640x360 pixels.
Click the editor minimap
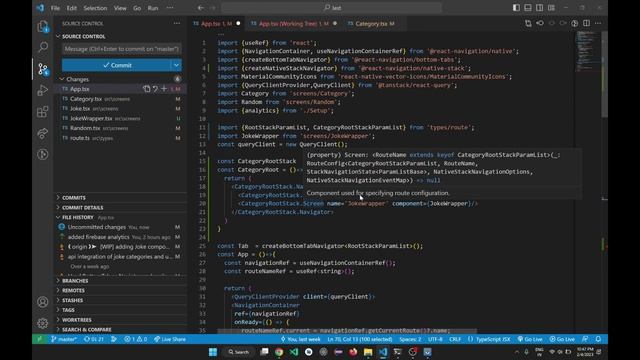pyautogui.click(x=587, y=51)
